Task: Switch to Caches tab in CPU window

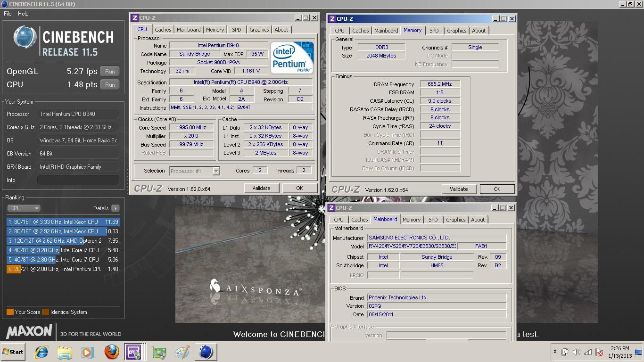Action: 163,30
